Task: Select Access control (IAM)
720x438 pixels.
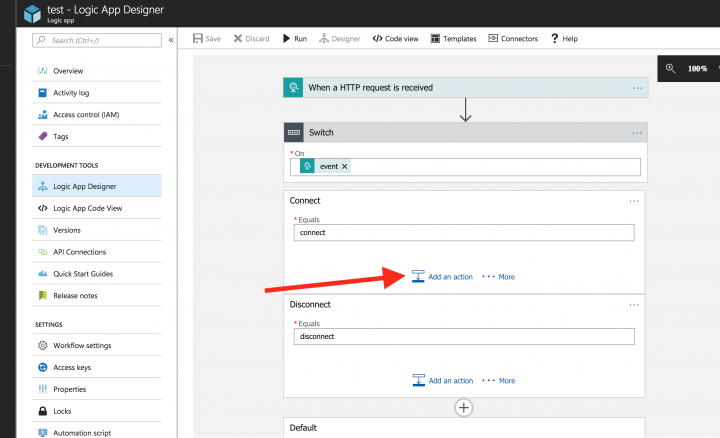Action: pos(85,115)
